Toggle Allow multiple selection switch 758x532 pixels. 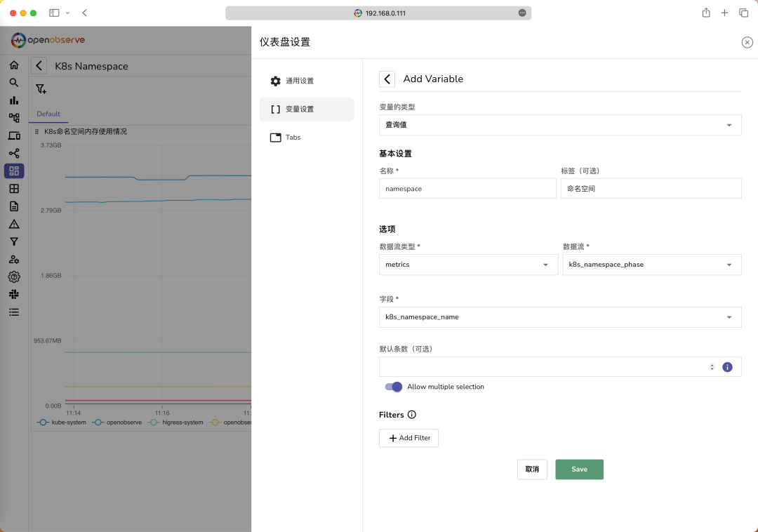click(x=394, y=387)
